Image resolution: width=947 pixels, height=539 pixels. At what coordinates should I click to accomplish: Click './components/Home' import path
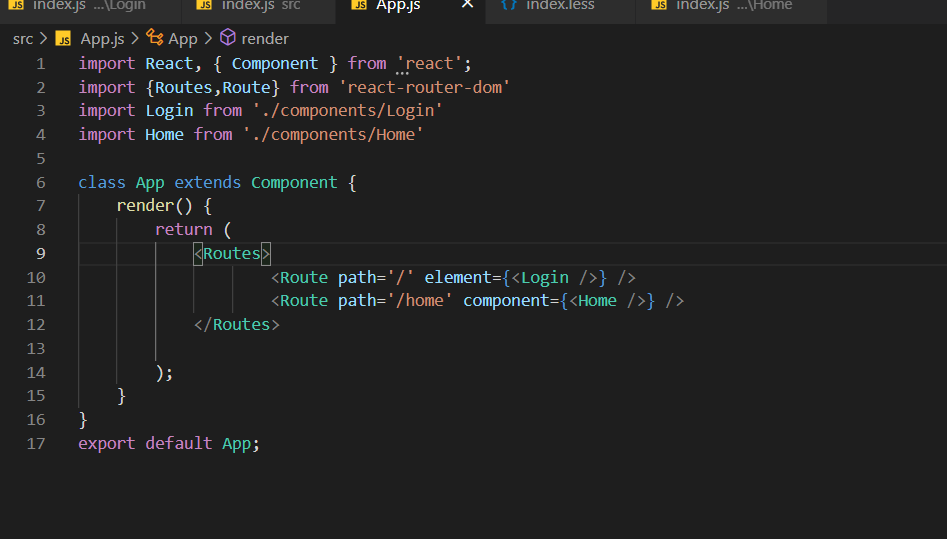[x=333, y=135]
